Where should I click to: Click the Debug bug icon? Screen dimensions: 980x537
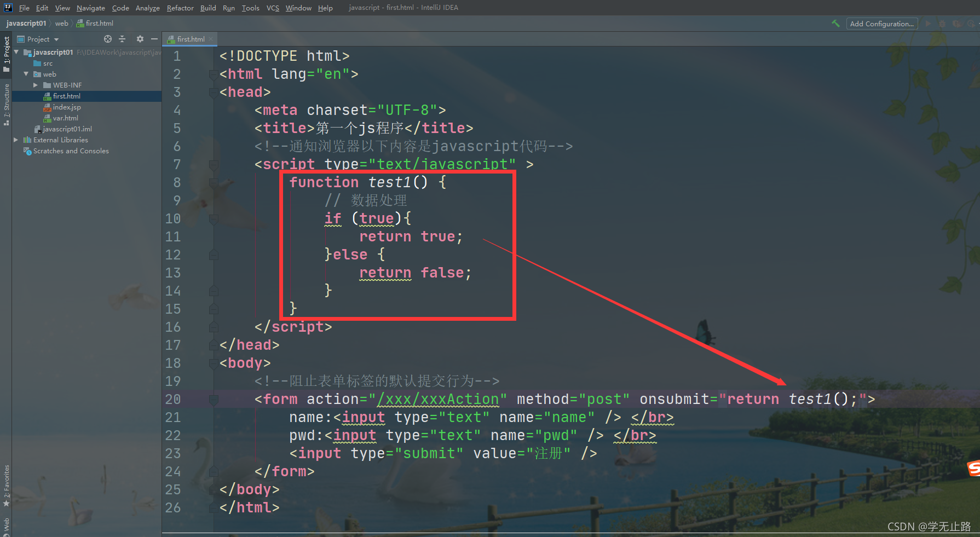pos(942,24)
